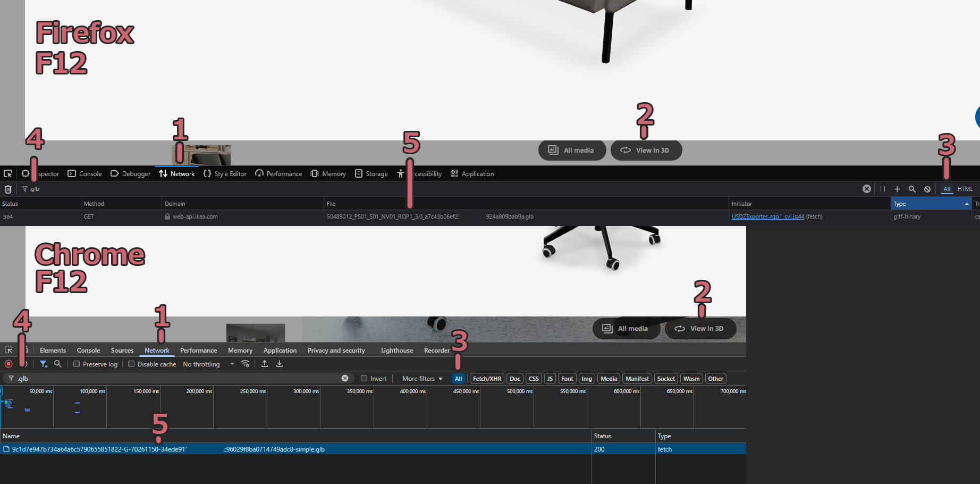Viewport: 980px width, 484px height.
Task: Click Firefox plus icon to add request
Action: (897, 189)
